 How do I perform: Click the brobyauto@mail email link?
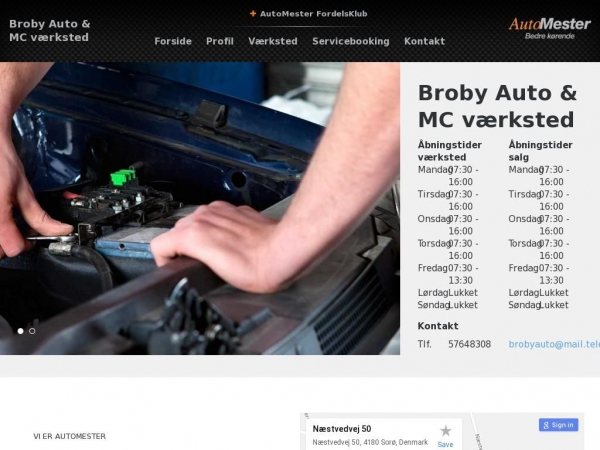[x=554, y=344]
